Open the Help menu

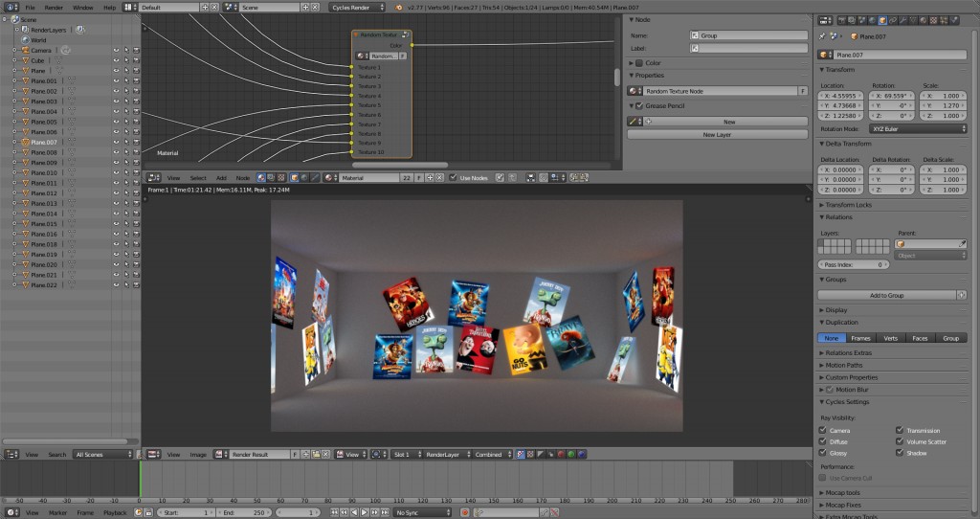pyautogui.click(x=109, y=8)
